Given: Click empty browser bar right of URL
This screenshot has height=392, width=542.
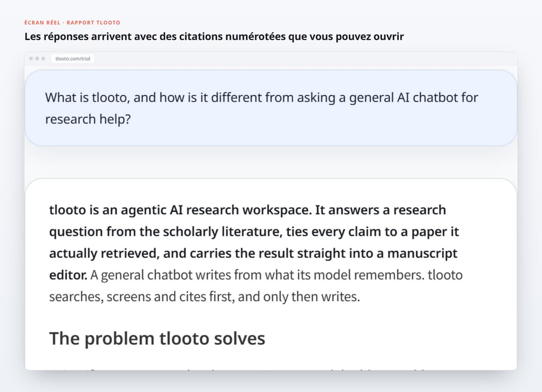Looking at the screenshot, I should (x=305, y=59).
